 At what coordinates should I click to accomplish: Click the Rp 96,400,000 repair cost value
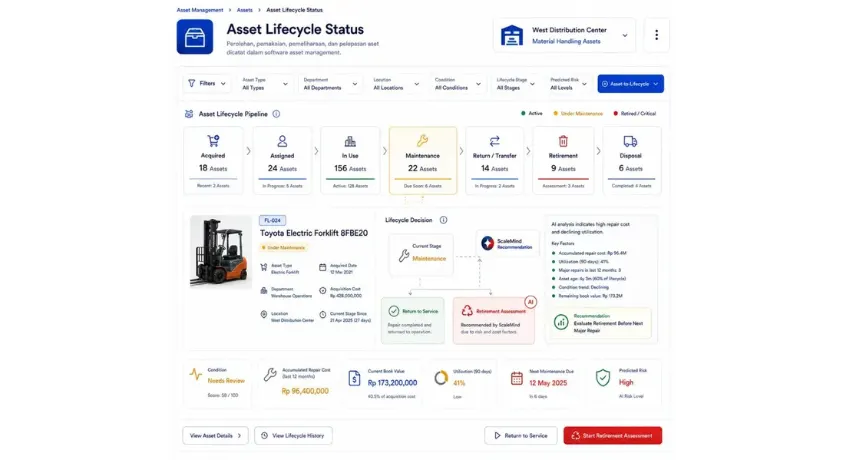click(305, 391)
